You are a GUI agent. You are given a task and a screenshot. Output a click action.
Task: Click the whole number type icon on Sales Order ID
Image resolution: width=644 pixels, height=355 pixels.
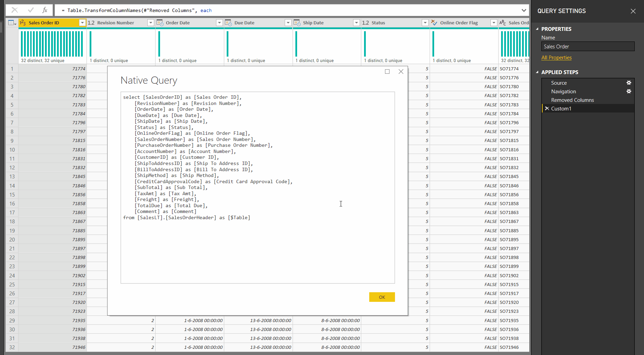[23, 23]
